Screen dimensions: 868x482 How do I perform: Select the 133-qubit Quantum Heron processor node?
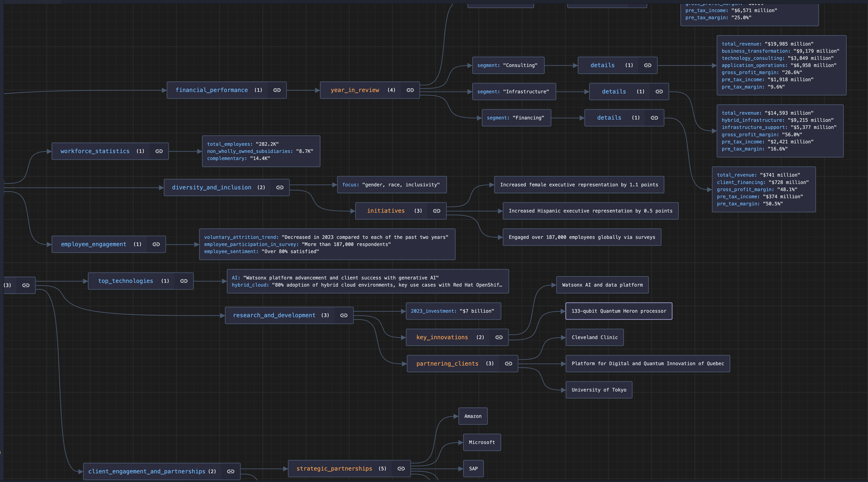[619, 311]
